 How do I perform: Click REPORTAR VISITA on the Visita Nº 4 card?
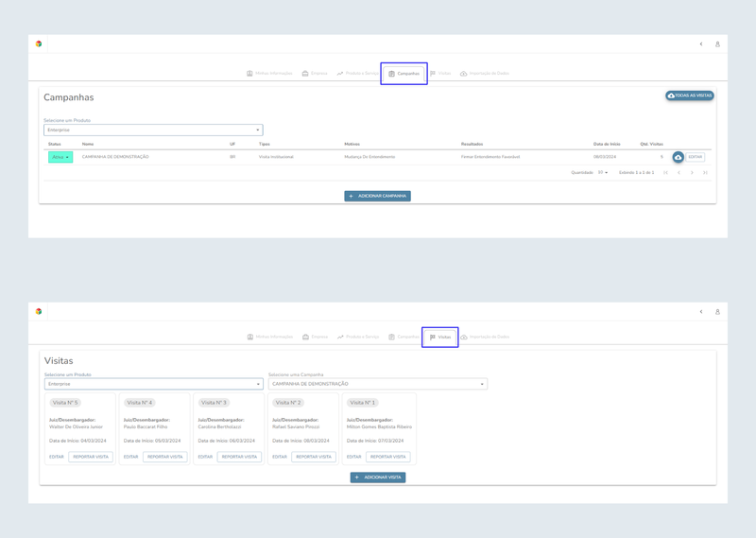164,457
